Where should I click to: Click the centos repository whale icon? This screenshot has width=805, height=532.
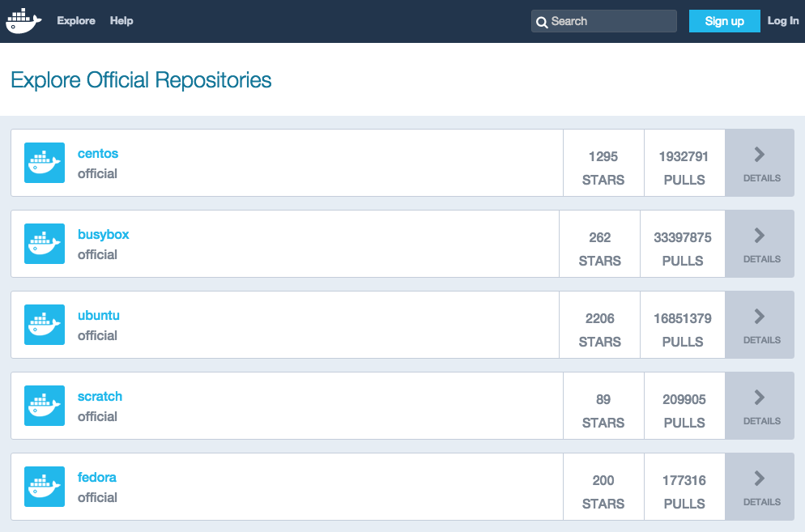(x=45, y=163)
